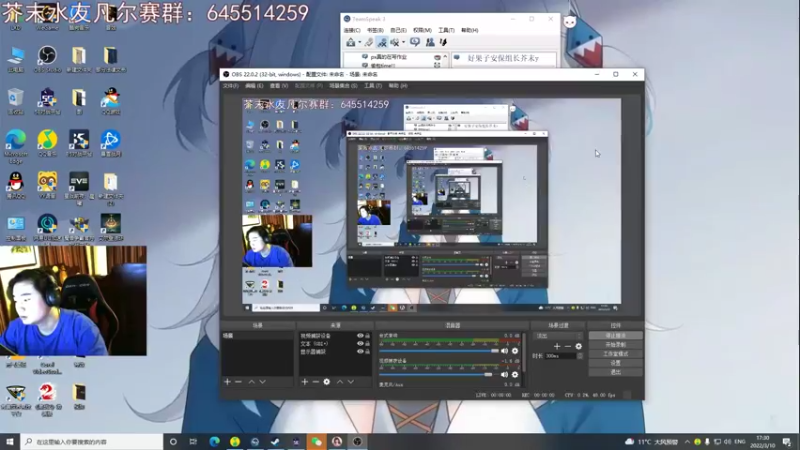Add a scene transition with the plus icon
The image size is (800, 450).
pos(557,346)
